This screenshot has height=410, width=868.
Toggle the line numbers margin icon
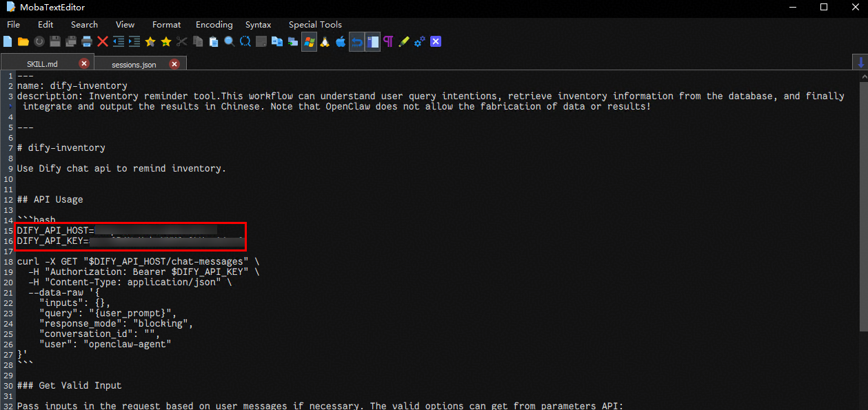point(372,42)
